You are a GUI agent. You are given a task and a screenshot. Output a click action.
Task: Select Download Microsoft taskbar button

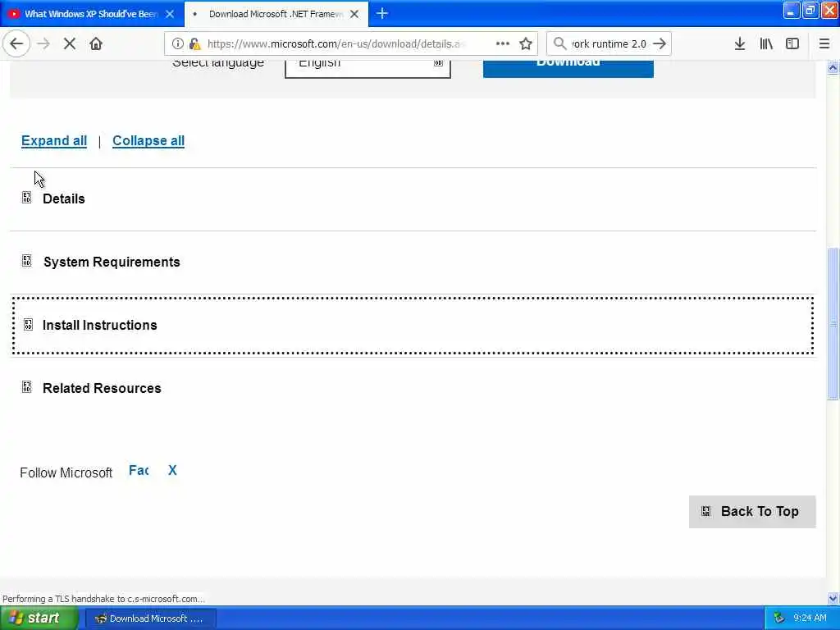point(151,619)
